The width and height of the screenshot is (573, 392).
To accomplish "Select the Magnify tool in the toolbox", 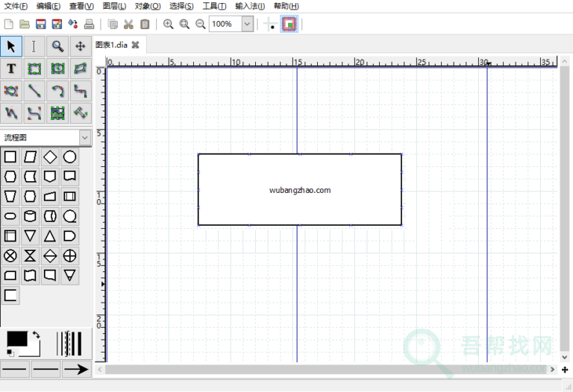I will coord(57,46).
